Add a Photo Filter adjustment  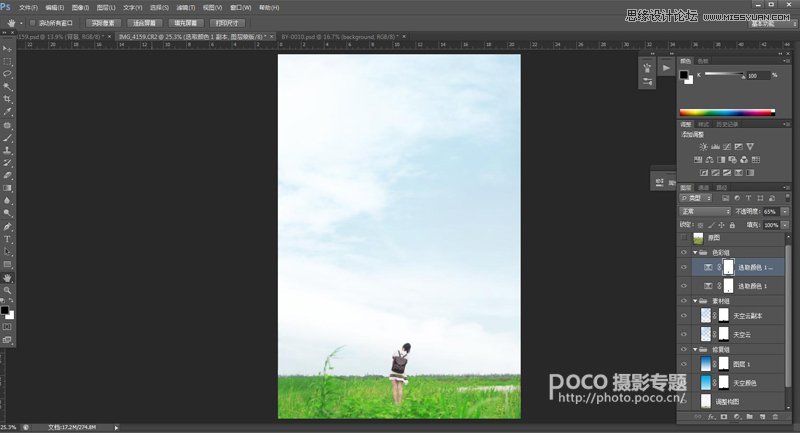tap(733, 160)
